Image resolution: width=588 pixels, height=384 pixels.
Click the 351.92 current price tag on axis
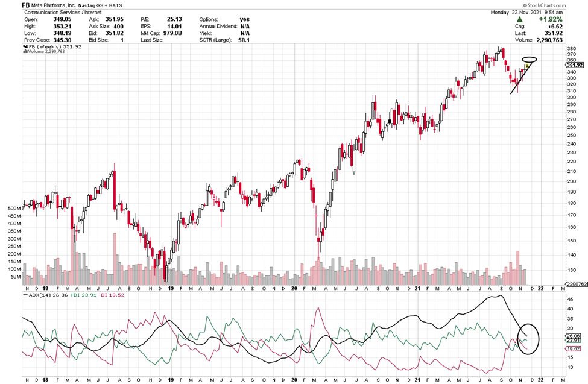click(575, 65)
